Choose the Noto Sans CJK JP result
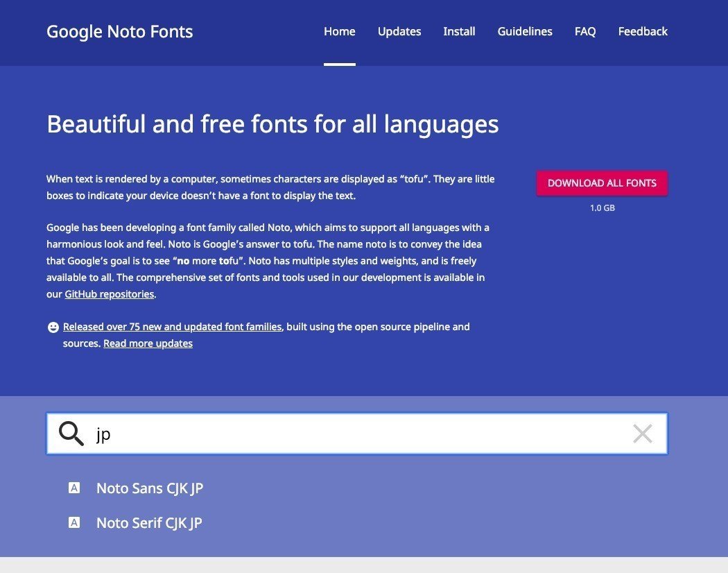This screenshot has height=573, width=728. (150, 488)
